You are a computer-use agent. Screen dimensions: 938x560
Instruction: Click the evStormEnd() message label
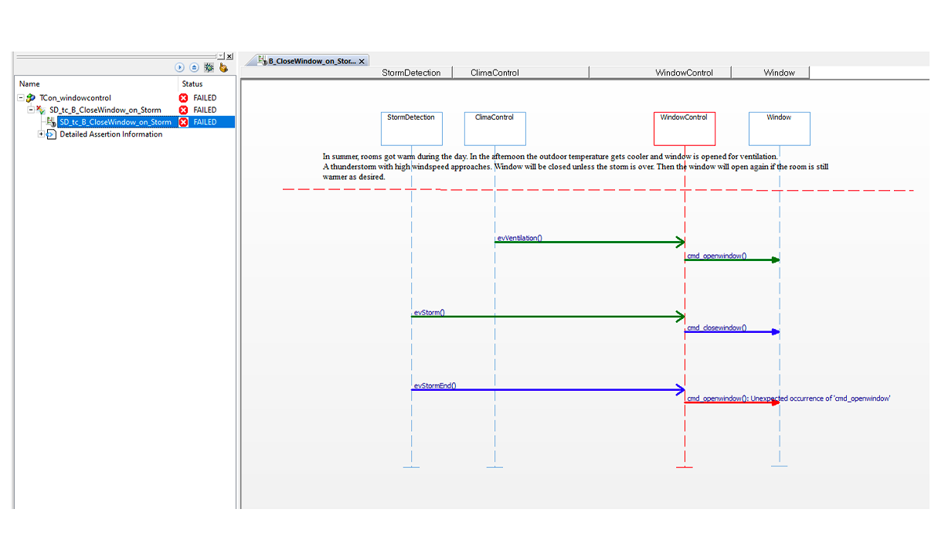tap(434, 385)
